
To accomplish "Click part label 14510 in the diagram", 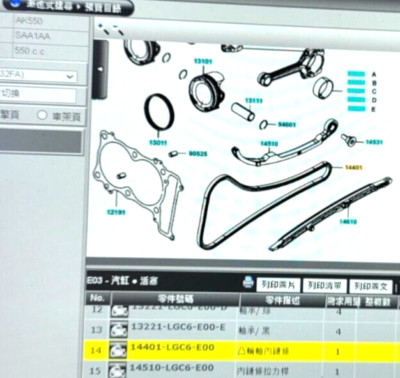I will 269,143.
